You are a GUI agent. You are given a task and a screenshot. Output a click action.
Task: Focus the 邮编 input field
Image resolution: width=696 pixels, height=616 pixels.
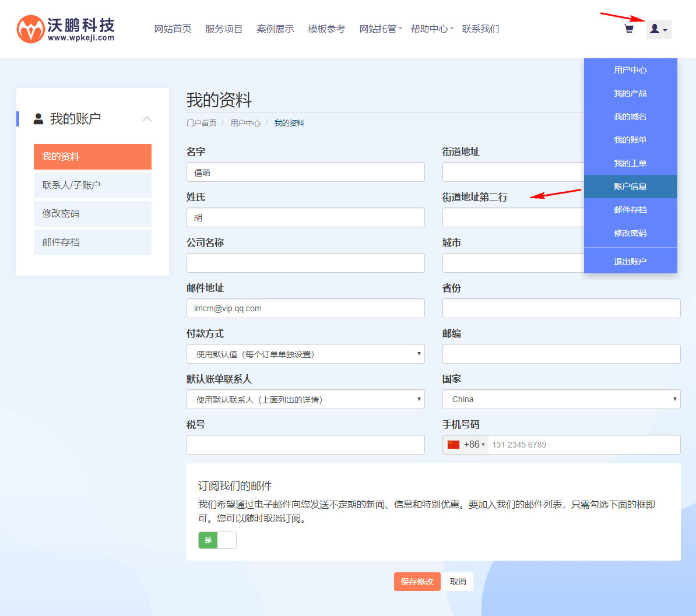[x=561, y=354]
